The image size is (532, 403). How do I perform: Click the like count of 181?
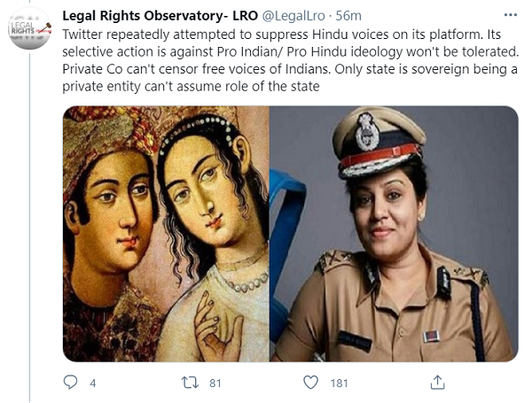(x=337, y=383)
